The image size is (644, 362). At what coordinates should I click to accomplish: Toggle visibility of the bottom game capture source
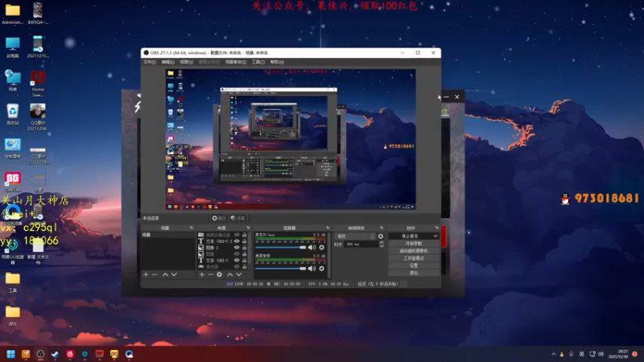pyautogui.click(x=237, y=267)
